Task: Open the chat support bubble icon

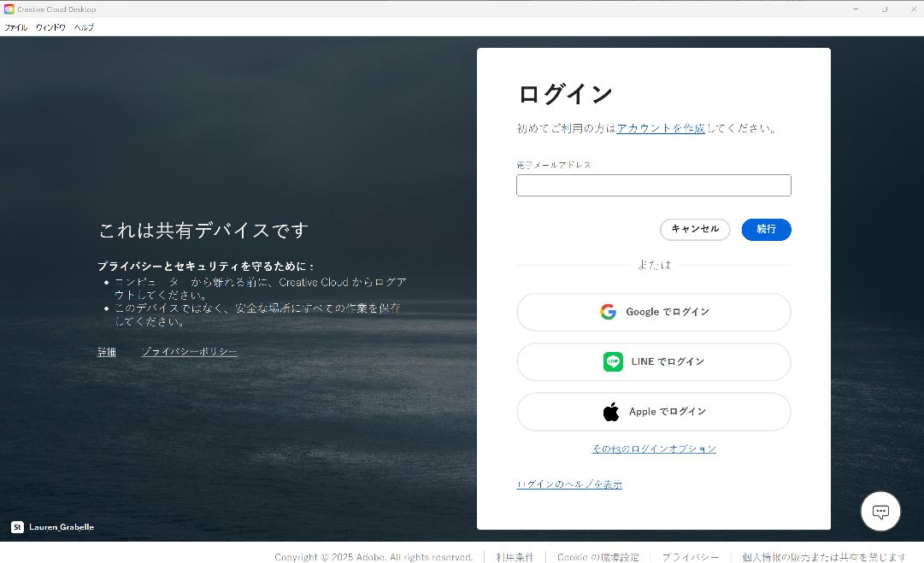Action: pos(880,511)
